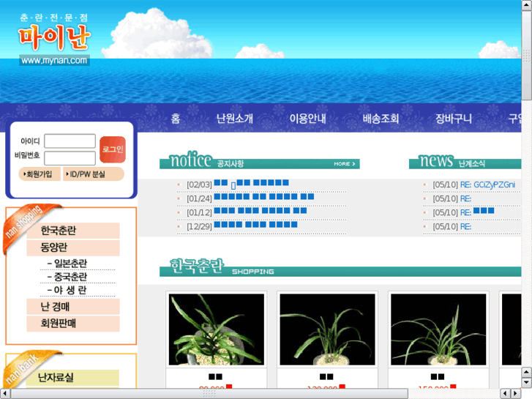Select the 야 생 란 subcategory
532x399 pixels.
pos(67,290)
